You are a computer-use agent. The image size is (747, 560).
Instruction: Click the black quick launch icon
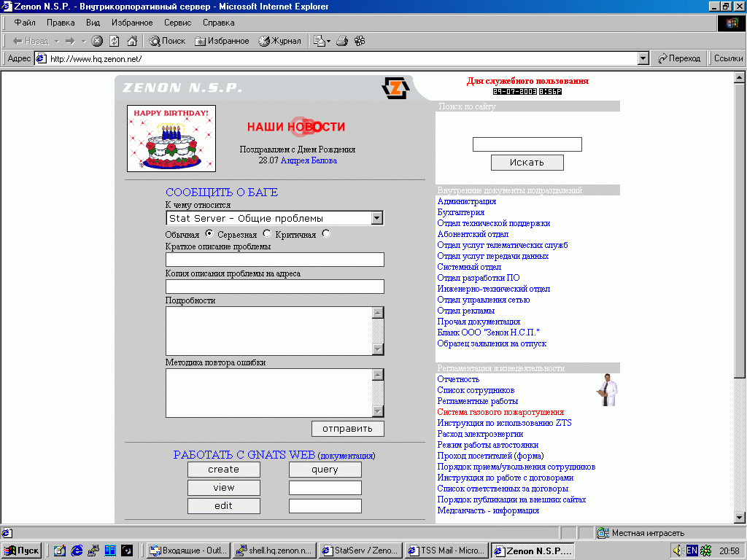click(x=127, y=551)
